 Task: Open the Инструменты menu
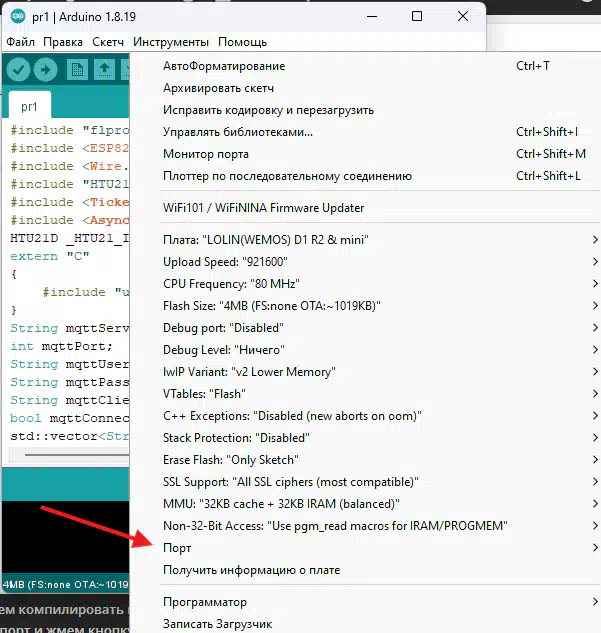(171, 42)
